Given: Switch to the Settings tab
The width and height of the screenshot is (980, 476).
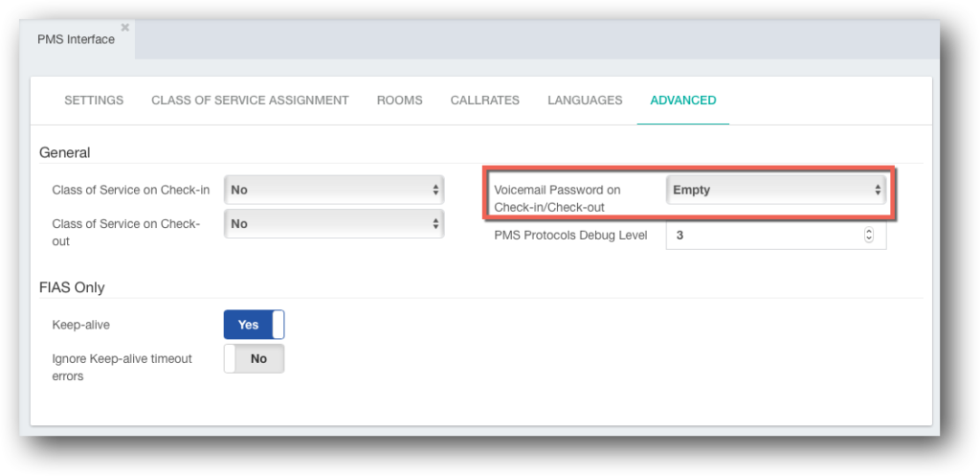Looking at the screenshot, I should click(94, 100).
